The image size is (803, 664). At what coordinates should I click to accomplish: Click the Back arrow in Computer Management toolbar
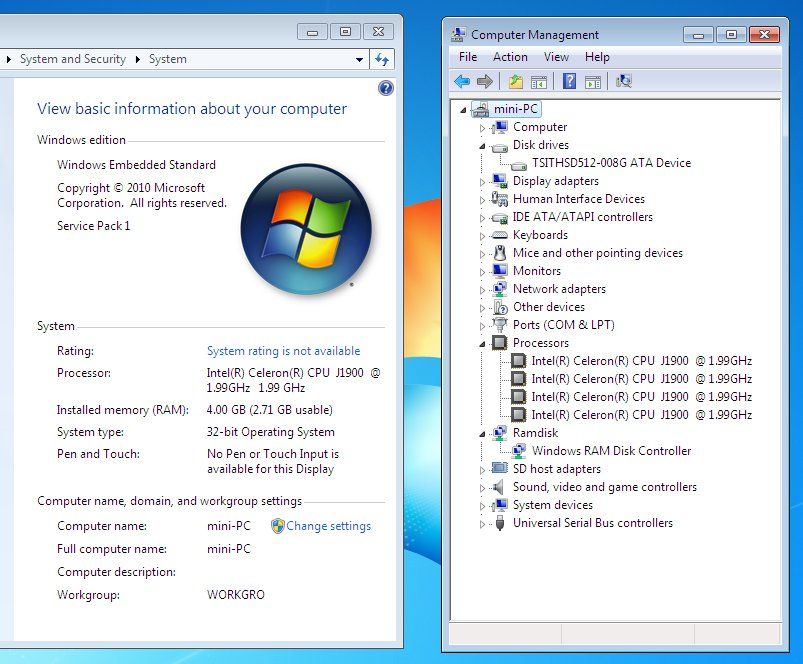(462, 81)
